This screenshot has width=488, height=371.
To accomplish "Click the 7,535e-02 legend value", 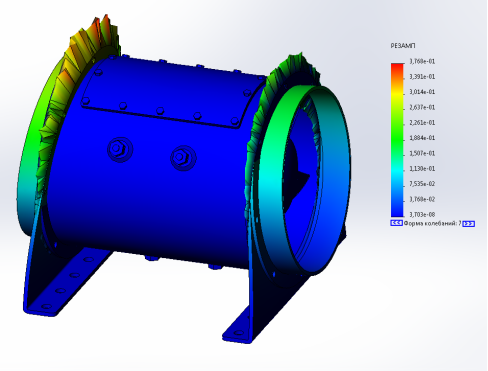I will coord(422,184).
